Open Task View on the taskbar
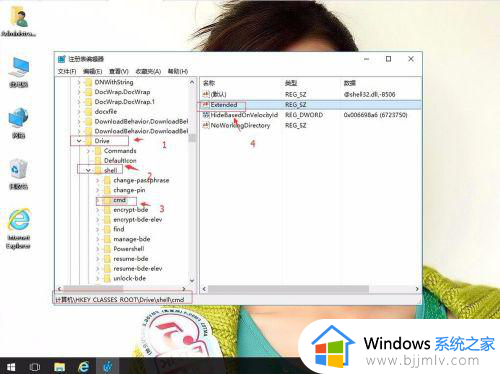 pyautogui.click(x=35, y=367)
